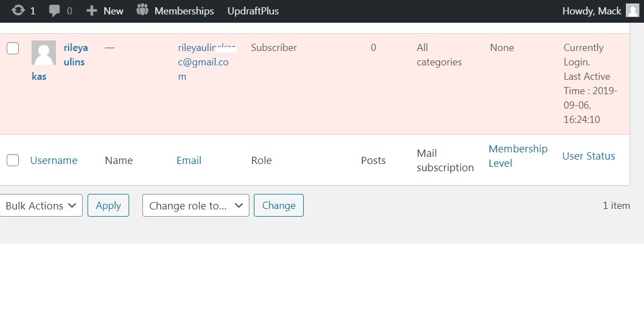Sort by Email column header
Screen dimensions: 644x328
pos(188,161)
